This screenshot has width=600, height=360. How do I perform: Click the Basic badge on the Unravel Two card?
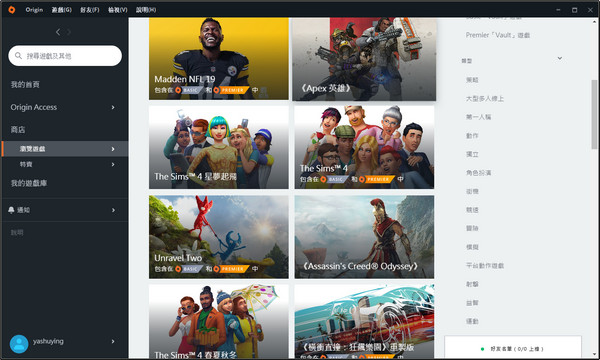[x=189, y=269]
